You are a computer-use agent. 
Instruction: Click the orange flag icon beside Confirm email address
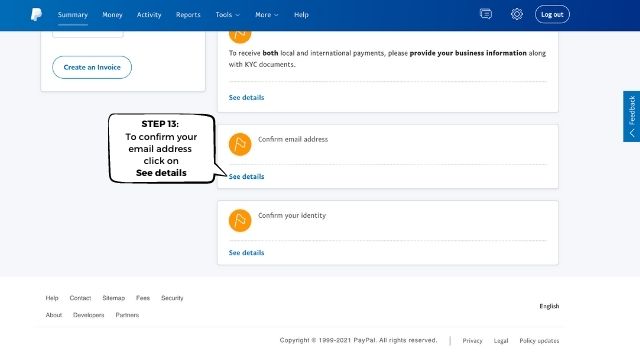[x=240, y=144]
